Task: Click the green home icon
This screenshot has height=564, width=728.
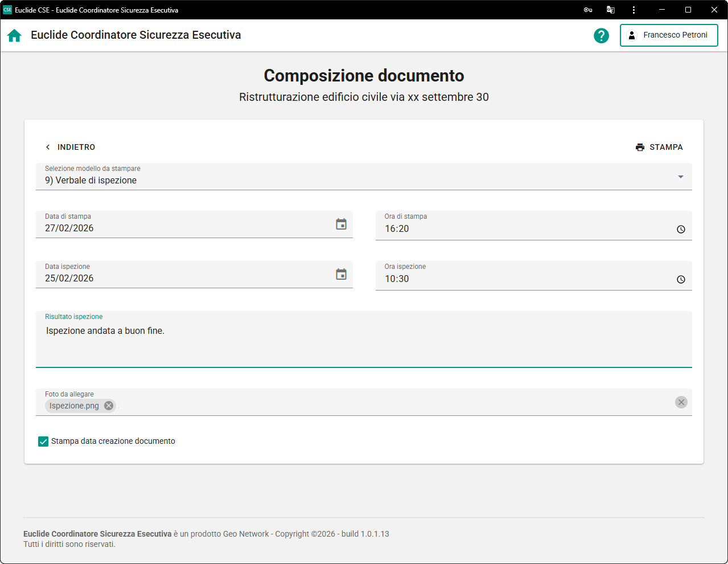Action: pyautogui.click(x=14, y=35)
